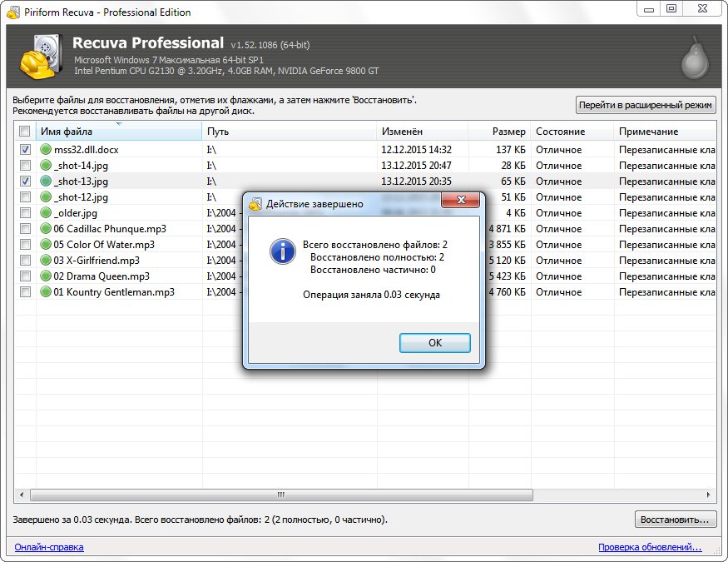Click the Recuva hard hat logo

tap(42, 57)
